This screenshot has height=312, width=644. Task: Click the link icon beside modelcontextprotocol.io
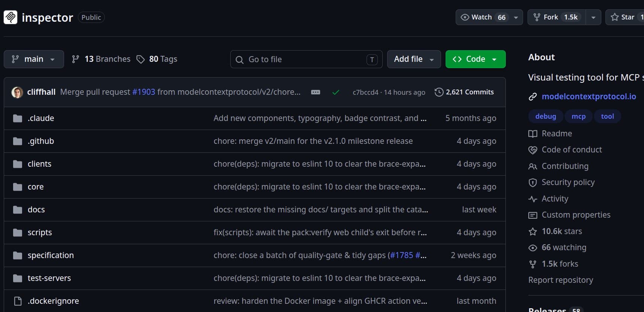click(x=533, y=97)
